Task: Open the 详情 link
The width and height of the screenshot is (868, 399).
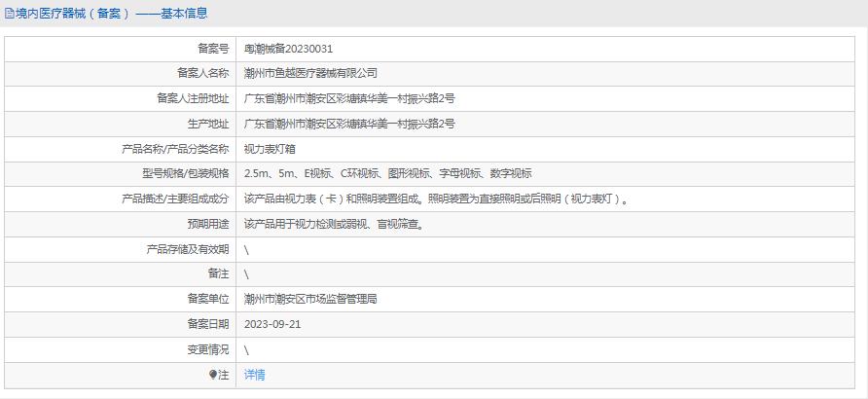Action: click(254, 375)
